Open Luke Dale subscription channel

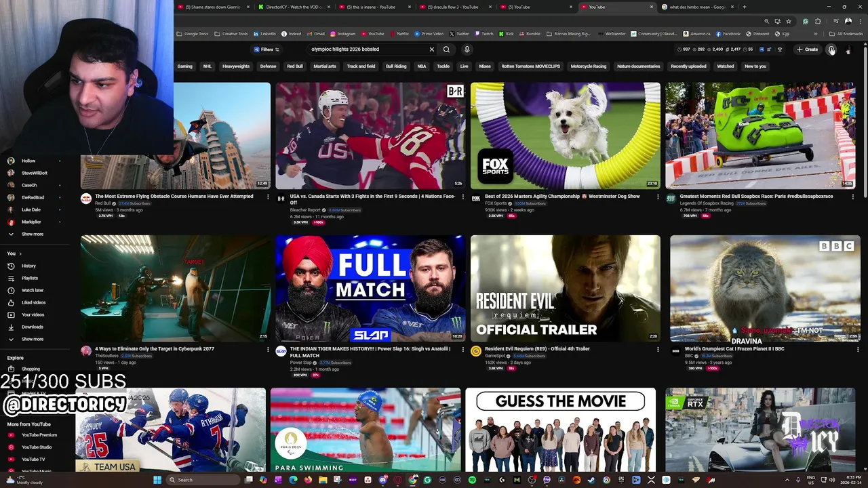point(31,209)
